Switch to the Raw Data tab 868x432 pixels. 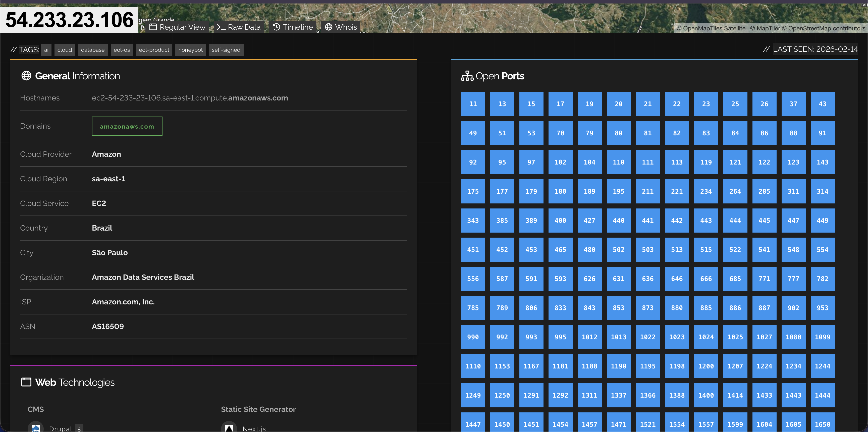coord(239,27)
